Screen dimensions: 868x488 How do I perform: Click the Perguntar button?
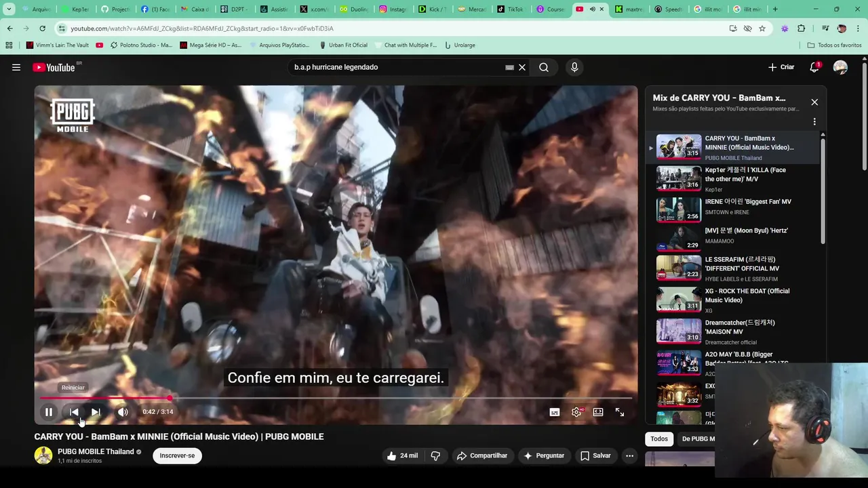pos(544,455)
